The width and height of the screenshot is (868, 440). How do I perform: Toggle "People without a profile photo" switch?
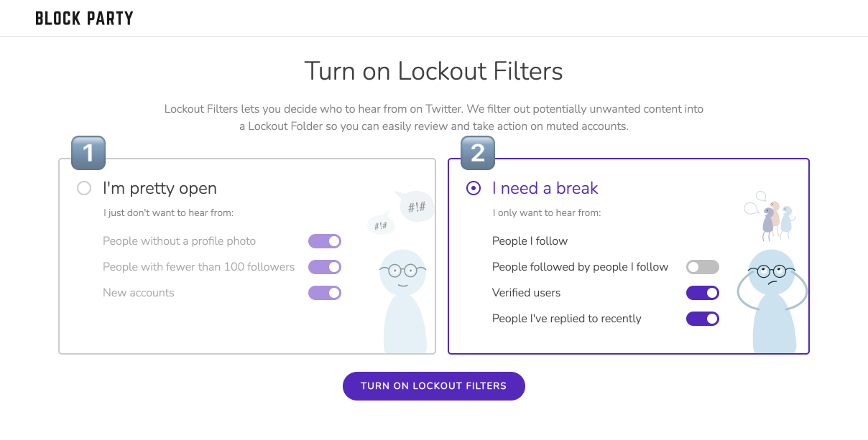[x=325, y=241]
